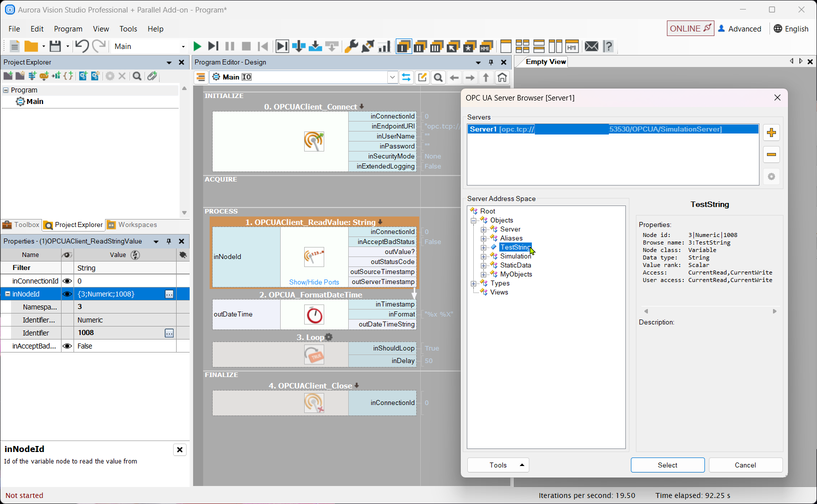Select the MyObjects tree node
Viewport: 817px width, 504px height.
click(516, 274)
